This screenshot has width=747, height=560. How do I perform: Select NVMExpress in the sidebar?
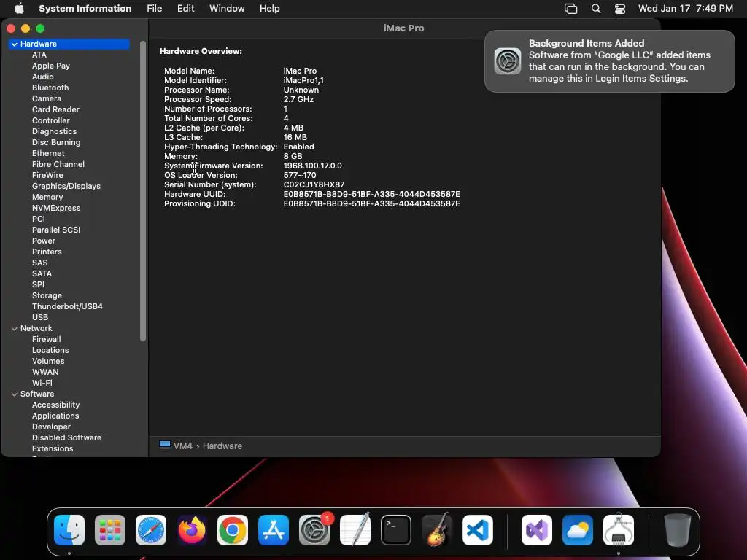56,208
